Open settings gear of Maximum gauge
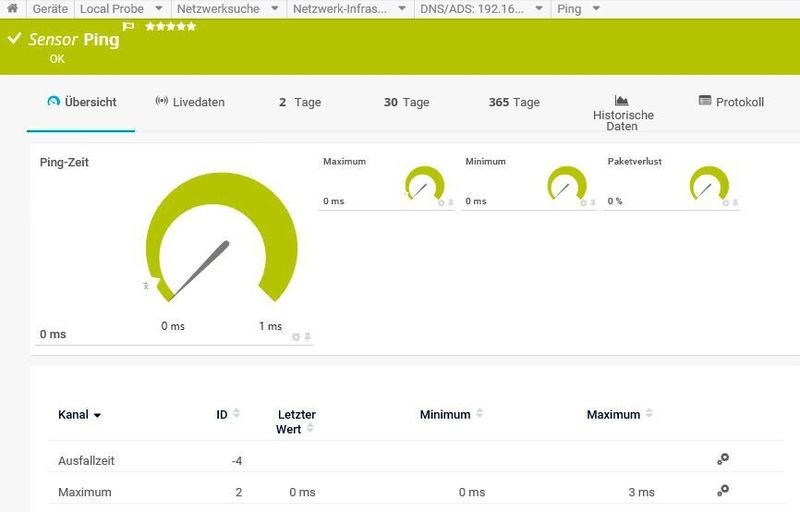 (x=441, y=203)
